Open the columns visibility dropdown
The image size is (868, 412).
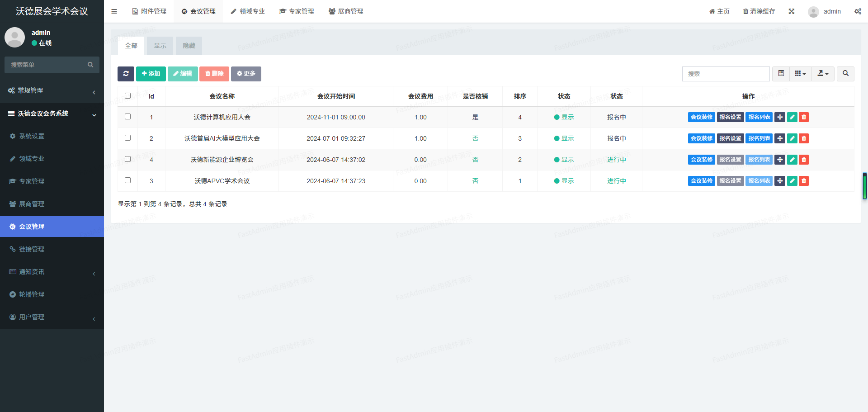pyautogui.click(x=801, y=74)
